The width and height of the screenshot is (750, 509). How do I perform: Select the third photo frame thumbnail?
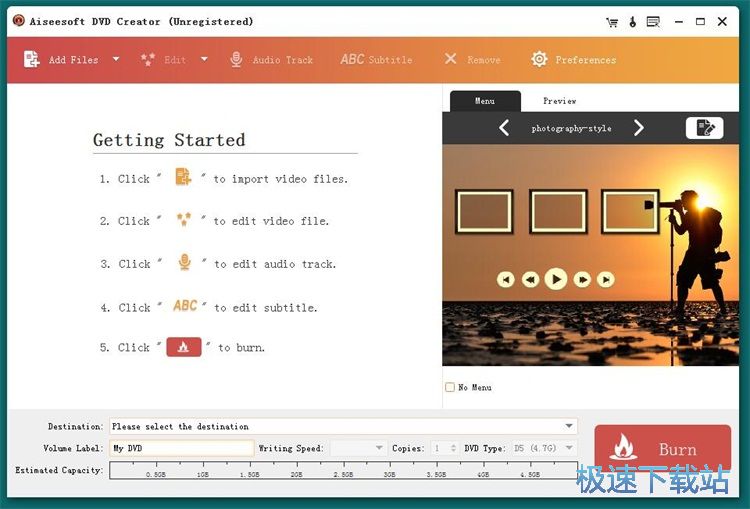(x=630, y=211)
